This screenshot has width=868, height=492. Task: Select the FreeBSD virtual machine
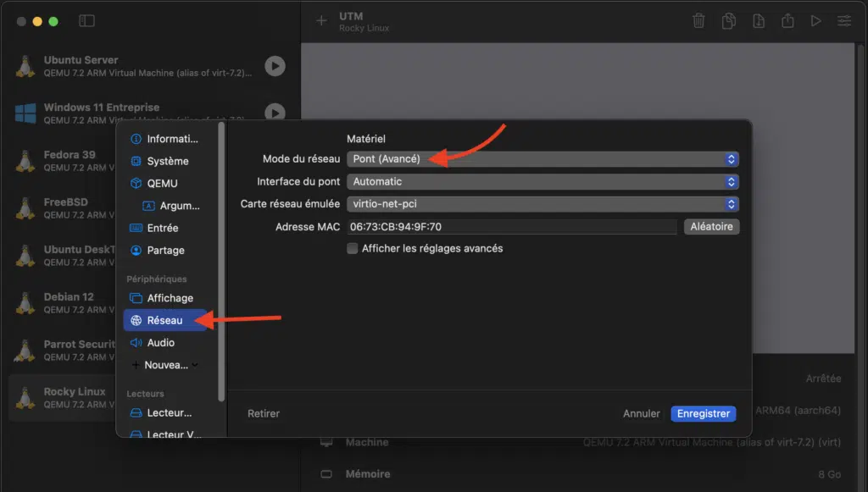(x=62, y=207)
